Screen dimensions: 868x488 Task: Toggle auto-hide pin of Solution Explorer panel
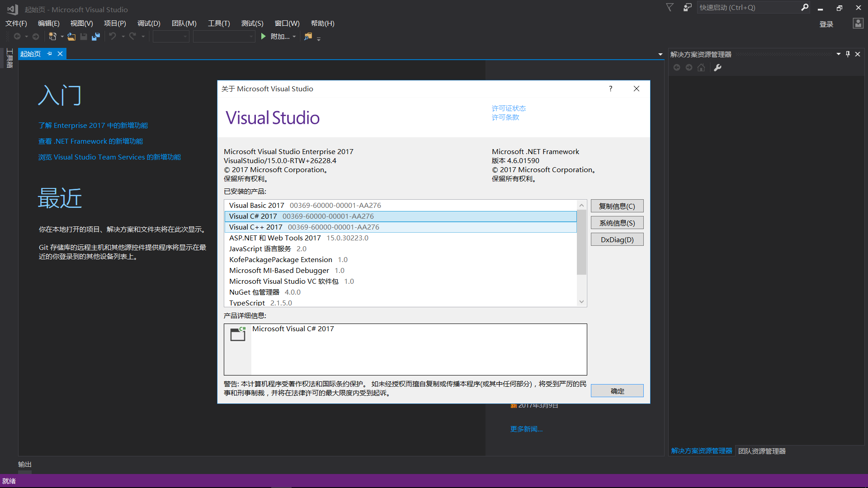tap(848, 54)
